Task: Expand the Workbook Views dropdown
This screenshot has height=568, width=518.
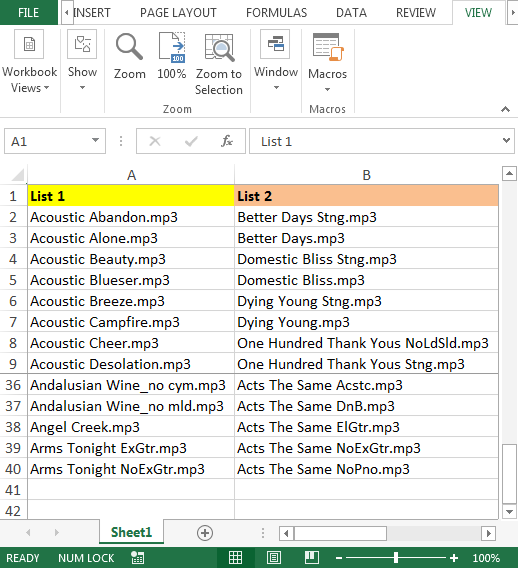Action: [29, 62]
